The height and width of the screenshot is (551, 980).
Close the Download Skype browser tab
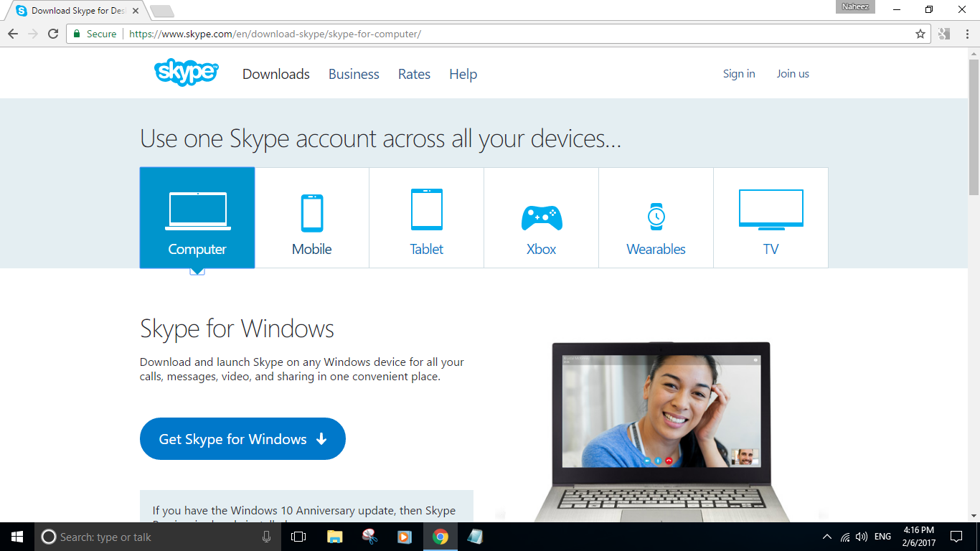136,11
